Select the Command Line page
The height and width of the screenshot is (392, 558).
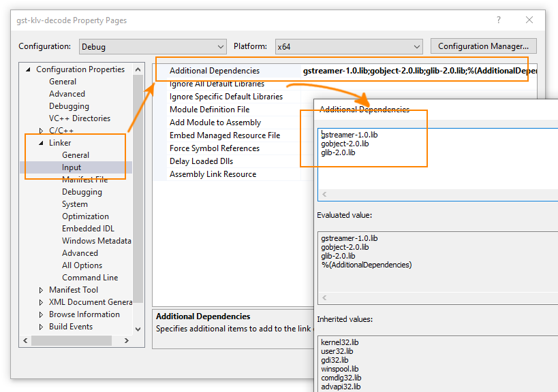click(x=90, y=277)
